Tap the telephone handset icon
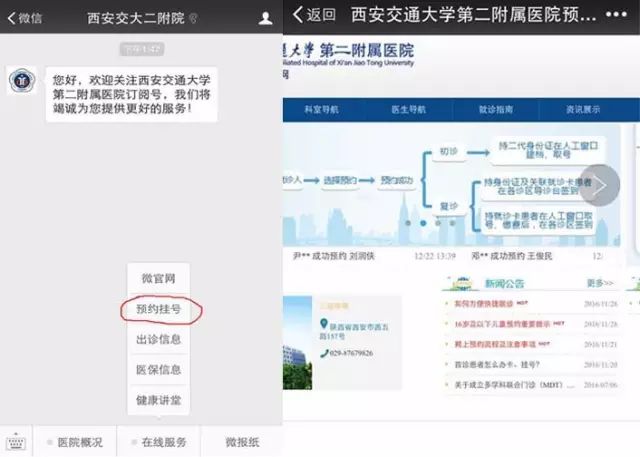Image resolution: width=640 pixels, height=457 pixels. pyautogui.click(x=324, y=353)
